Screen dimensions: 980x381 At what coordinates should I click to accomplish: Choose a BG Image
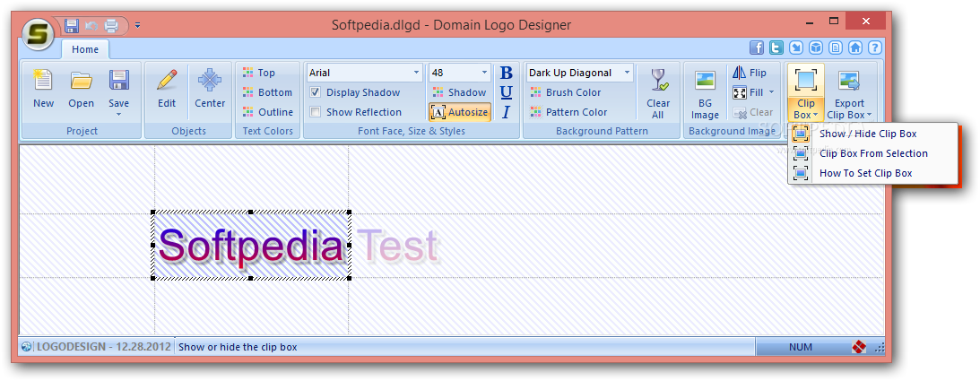point(705,92)
